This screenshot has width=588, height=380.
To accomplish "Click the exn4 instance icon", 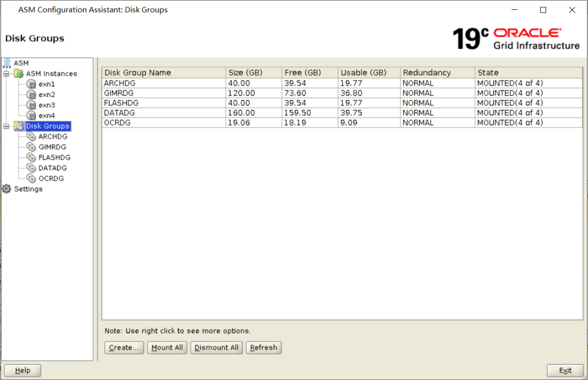I will click(x=32, y=115).
